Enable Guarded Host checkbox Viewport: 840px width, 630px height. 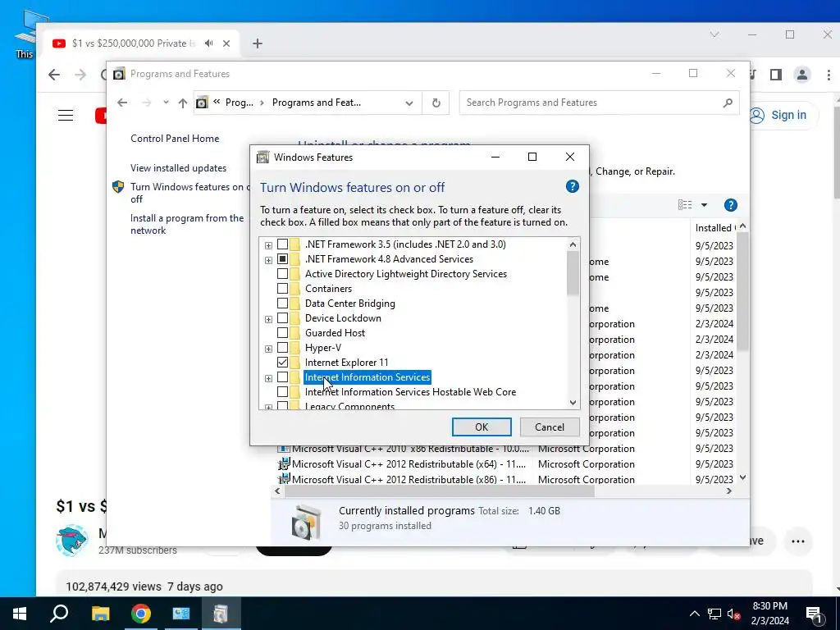click(x=282, y=333)
